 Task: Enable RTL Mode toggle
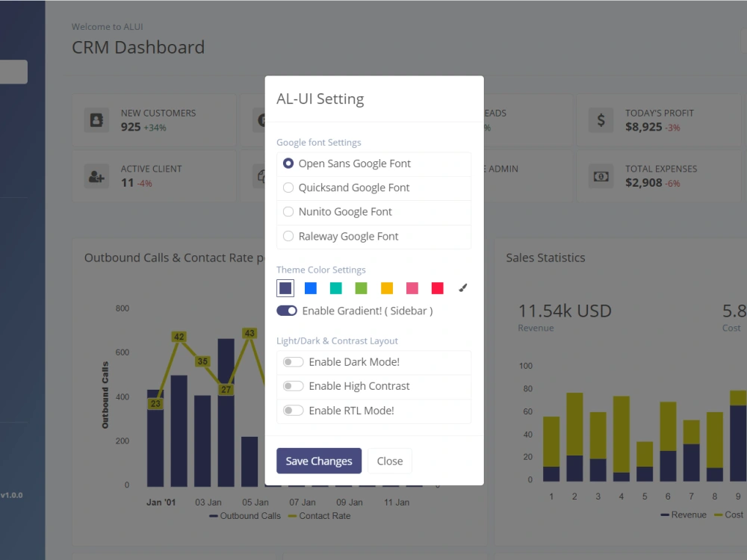(x=293, y=411)
